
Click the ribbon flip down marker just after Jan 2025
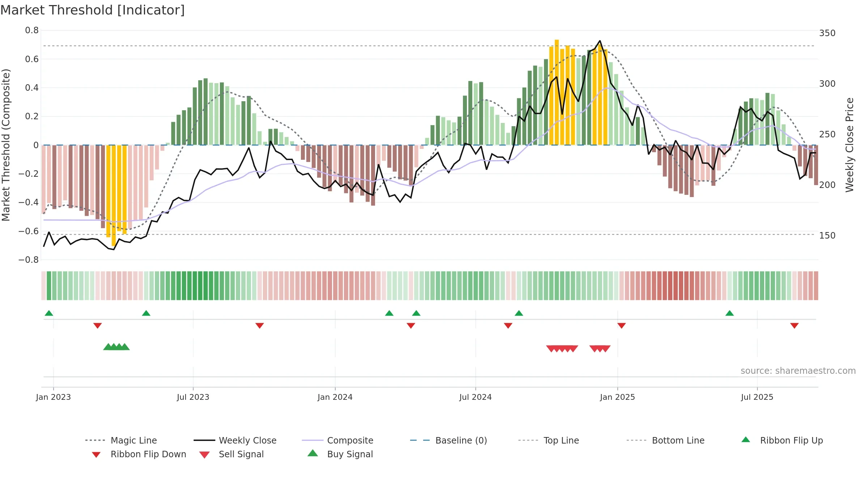pyautogui.click(x=622, y=326)
